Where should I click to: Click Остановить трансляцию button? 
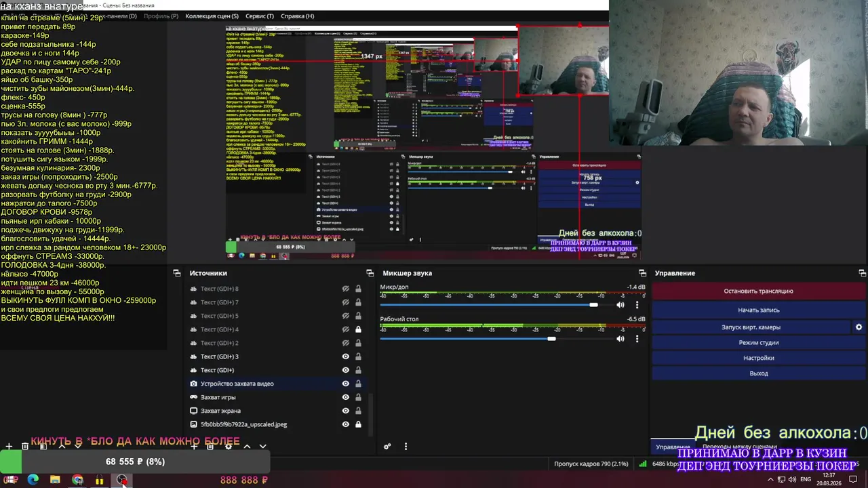click(x=758, y=291)
